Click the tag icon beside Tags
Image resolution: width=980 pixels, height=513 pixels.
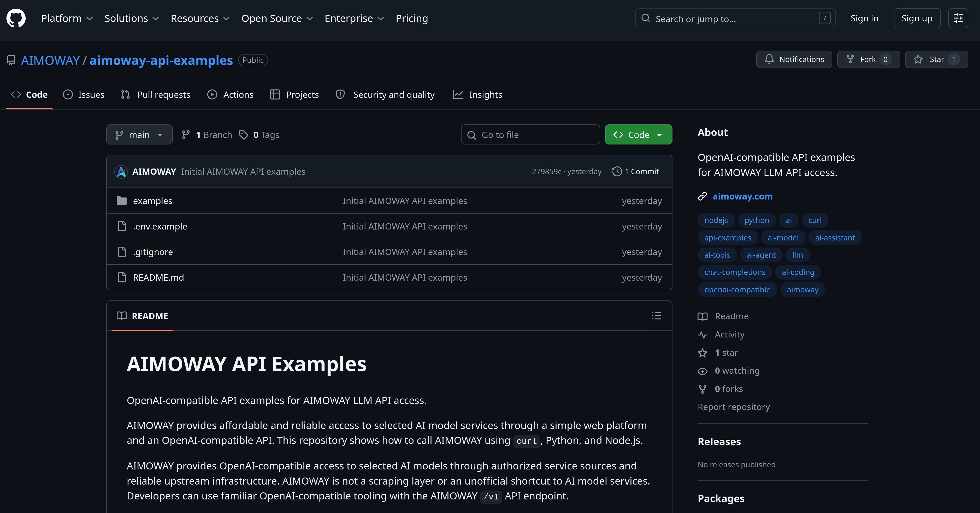[244, 135]
